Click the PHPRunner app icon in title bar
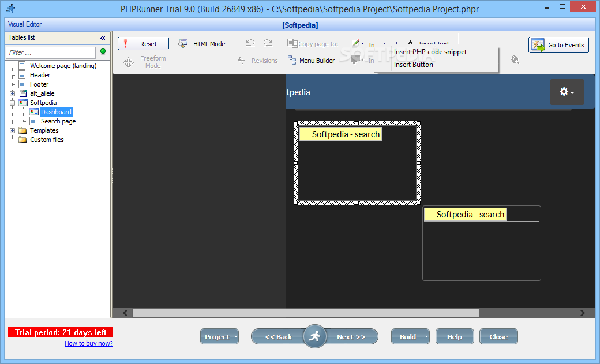 [11, 8]
